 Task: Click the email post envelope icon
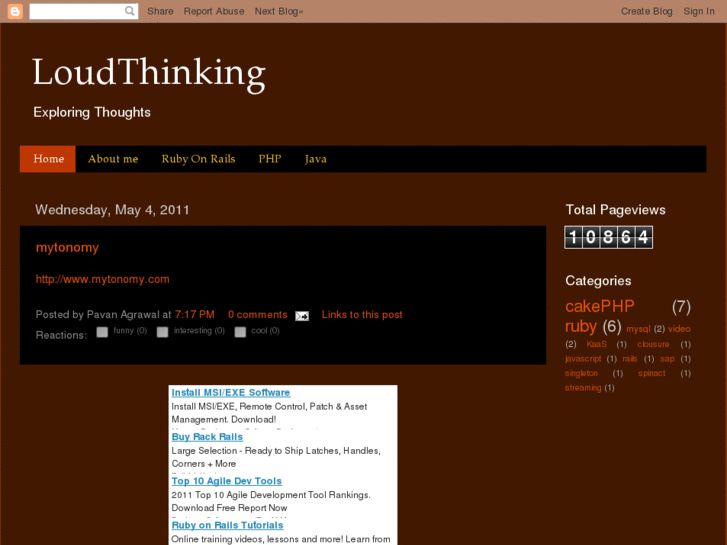(302, 316)
